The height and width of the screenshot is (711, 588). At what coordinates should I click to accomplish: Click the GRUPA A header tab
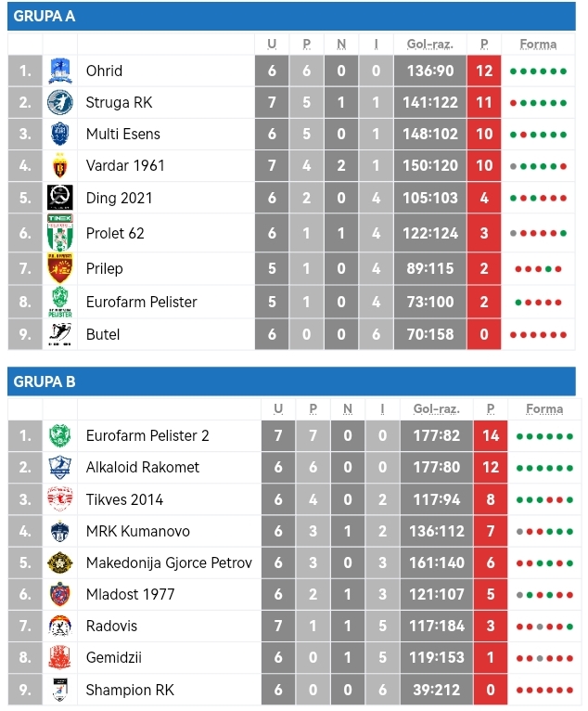(x=45, y=17)
